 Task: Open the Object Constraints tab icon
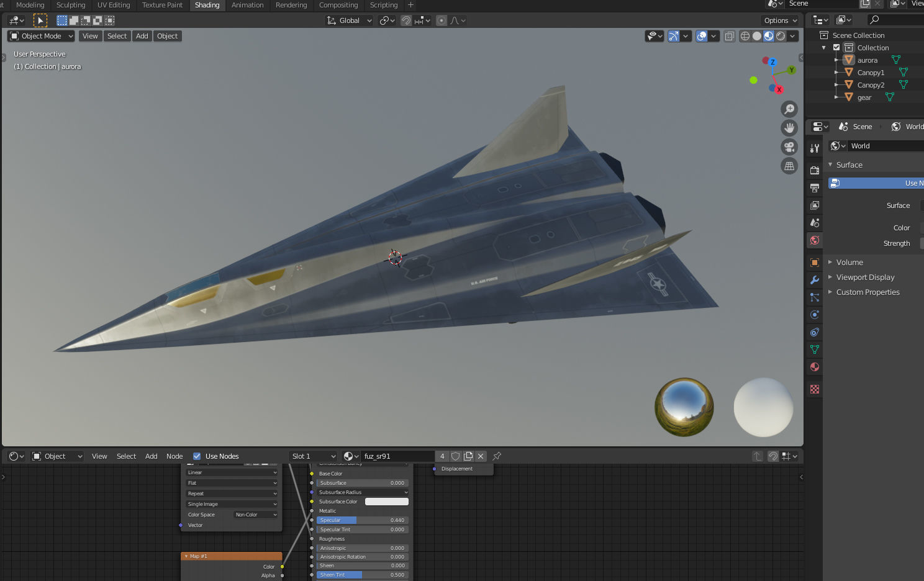pyautogui.click(x=815, y=332)
